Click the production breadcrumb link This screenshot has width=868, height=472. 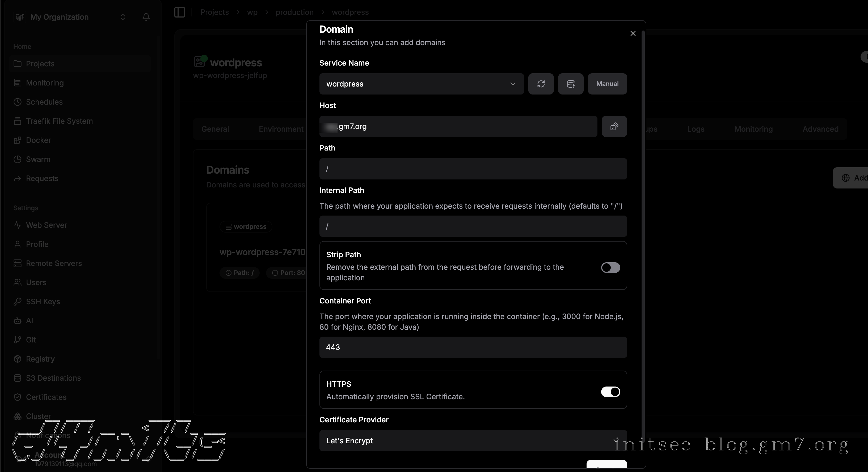point(294,12)
